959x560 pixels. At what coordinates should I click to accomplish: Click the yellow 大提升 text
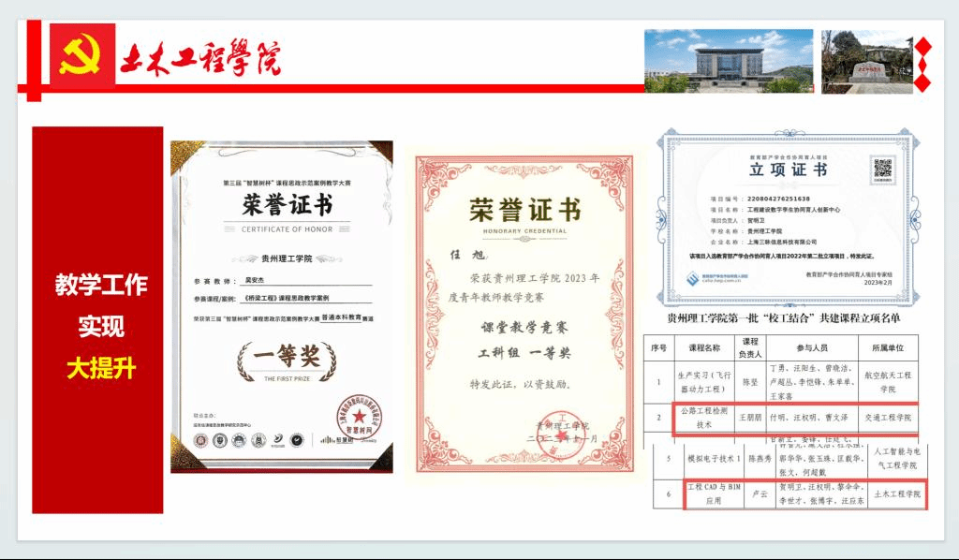(x=100, y=368)
